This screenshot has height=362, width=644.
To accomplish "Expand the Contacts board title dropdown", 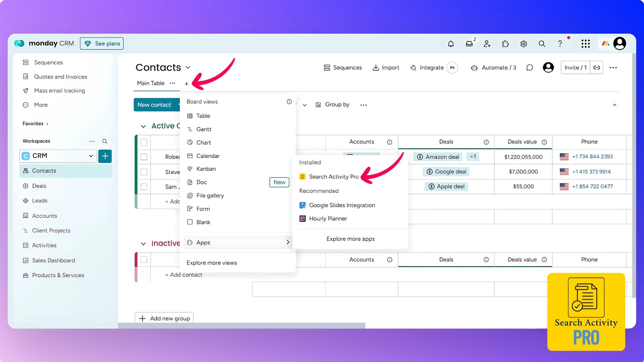I will [188, 67].
